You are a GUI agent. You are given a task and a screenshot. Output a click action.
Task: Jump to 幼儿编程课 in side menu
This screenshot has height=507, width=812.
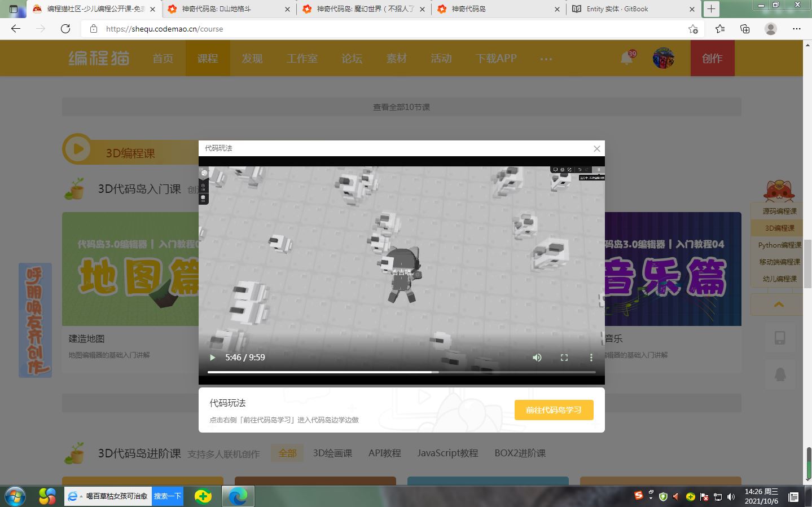780,279
